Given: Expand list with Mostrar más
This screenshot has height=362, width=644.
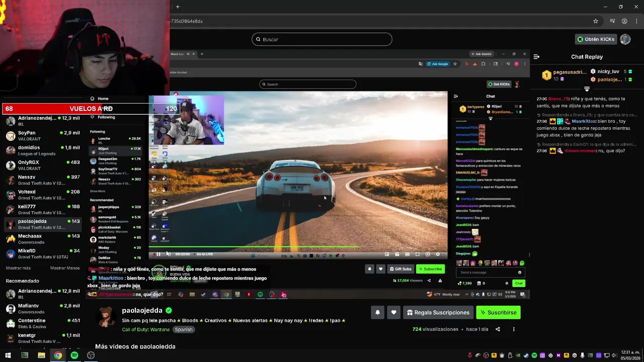Looking at the screenshot, I should [18, 268].
